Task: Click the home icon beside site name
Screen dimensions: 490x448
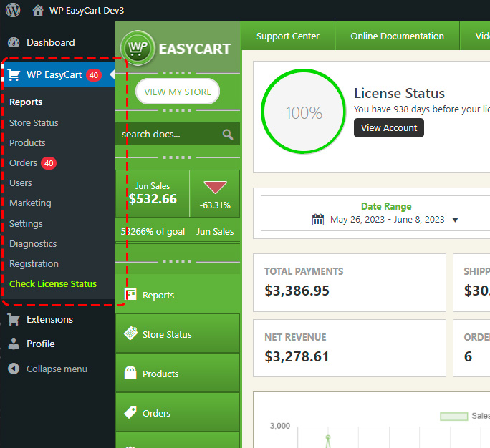Action: [38, 11]
